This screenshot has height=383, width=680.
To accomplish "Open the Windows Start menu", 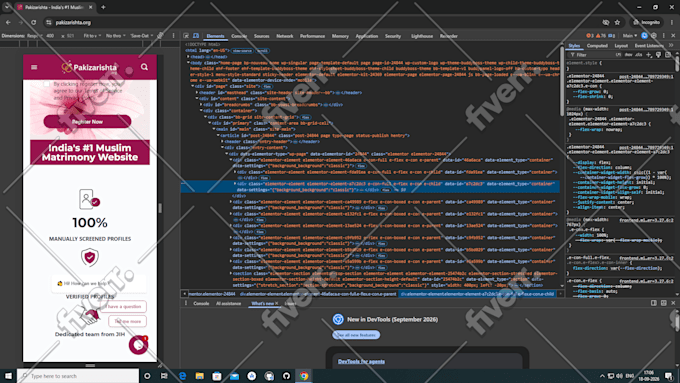I will pos(8,376).
